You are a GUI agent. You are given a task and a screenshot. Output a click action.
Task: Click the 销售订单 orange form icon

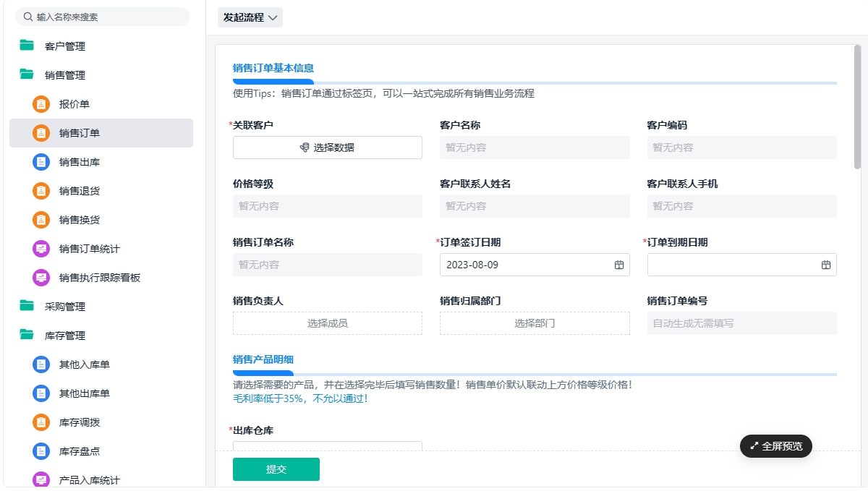pos(41,133)
